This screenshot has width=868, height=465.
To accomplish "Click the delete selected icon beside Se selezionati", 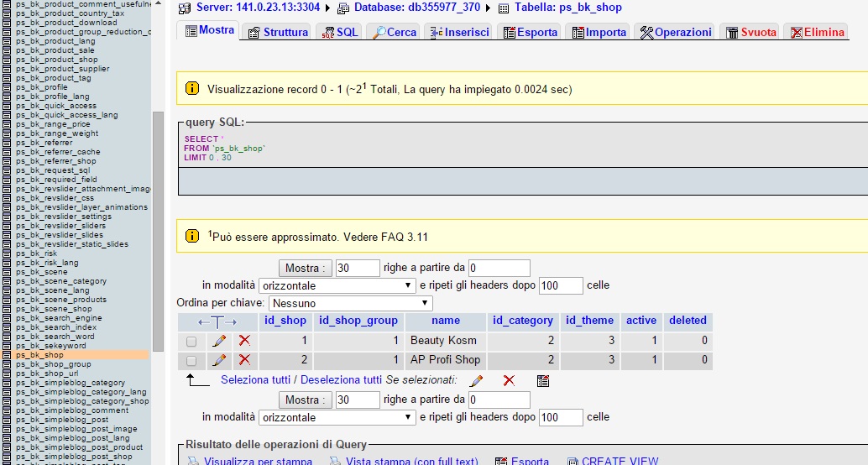I will click(508, 380).
